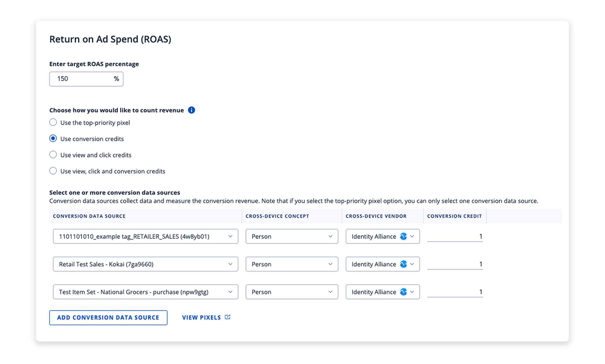Choose 'Use view and click credits' option
The image size is (605, 364).
point(53,155)
